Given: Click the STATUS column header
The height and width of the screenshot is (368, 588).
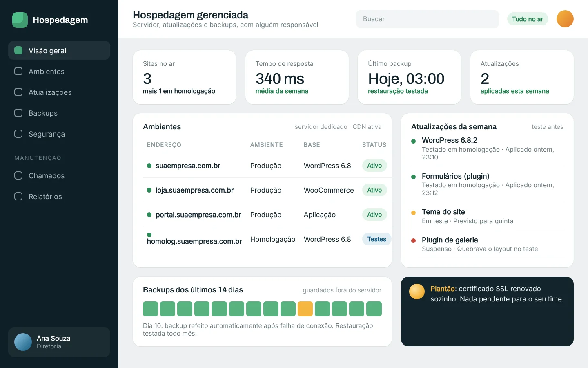Looking at the screenshot, I should pyautogui.click(x=374, y=145).
